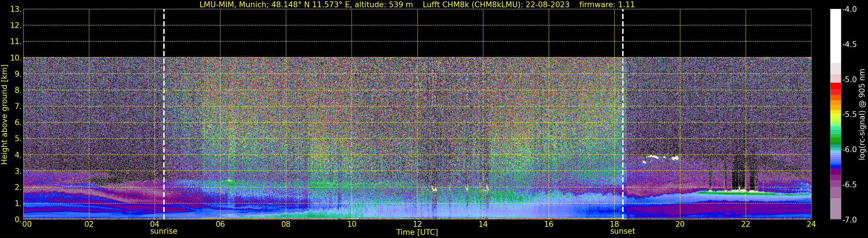This screenshot has height=238, width=868.
Task: Click the 'log(rc-signal) @ 905 nm' colorbar label
Action: 862,114
